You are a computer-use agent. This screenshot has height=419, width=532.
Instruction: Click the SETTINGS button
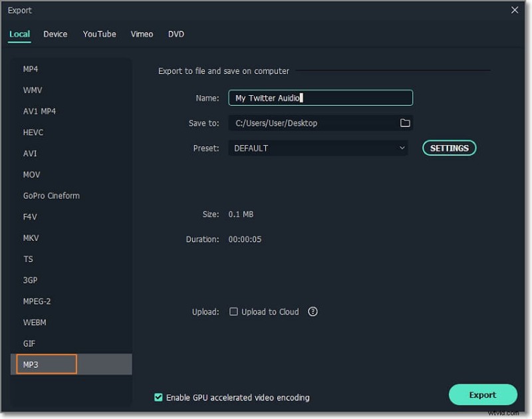449,148
